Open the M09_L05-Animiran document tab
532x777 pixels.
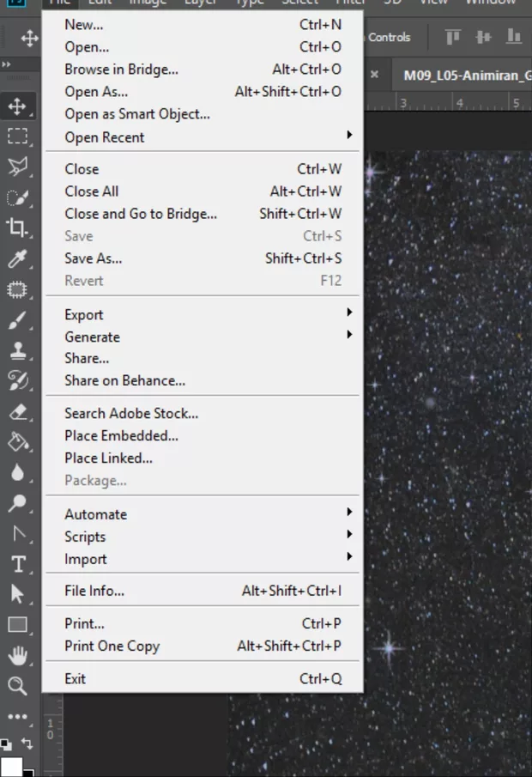[462, 76]
